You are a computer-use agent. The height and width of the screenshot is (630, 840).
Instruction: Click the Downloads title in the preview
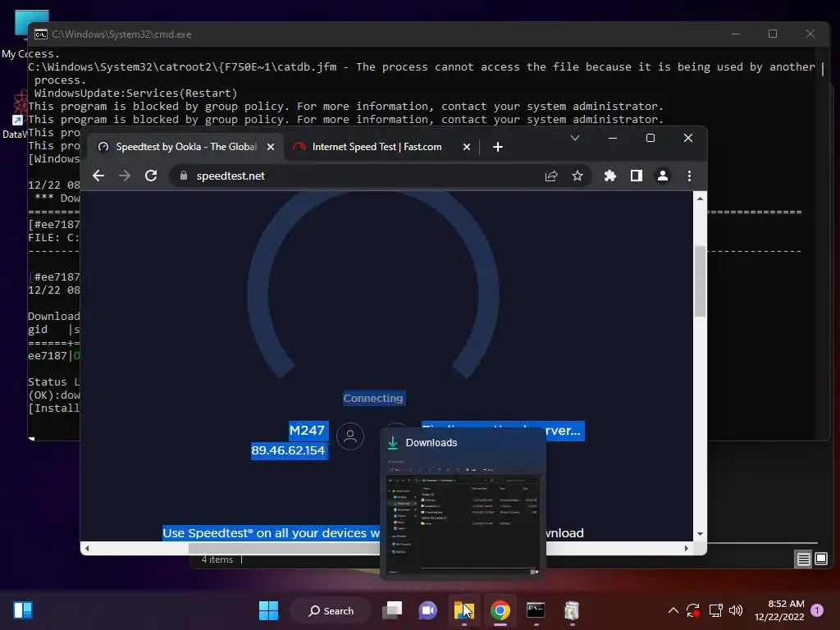coord(431,442)
